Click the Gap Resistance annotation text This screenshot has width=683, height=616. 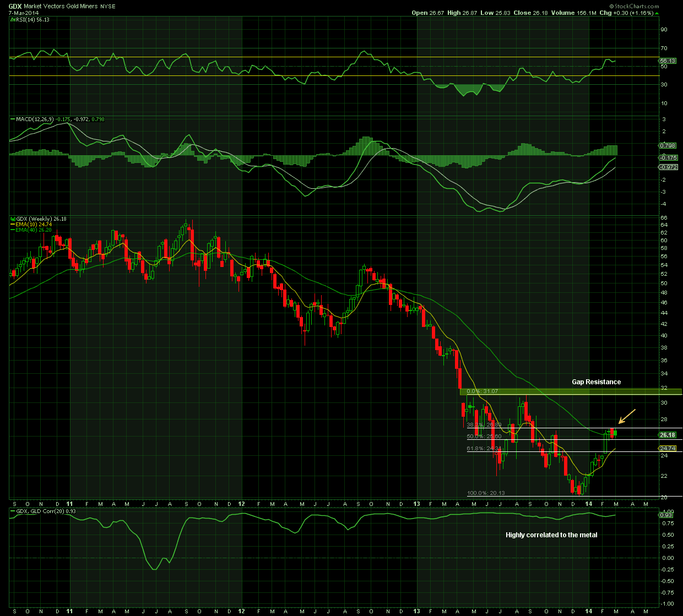pyautogui.click(x=596, y=381)
